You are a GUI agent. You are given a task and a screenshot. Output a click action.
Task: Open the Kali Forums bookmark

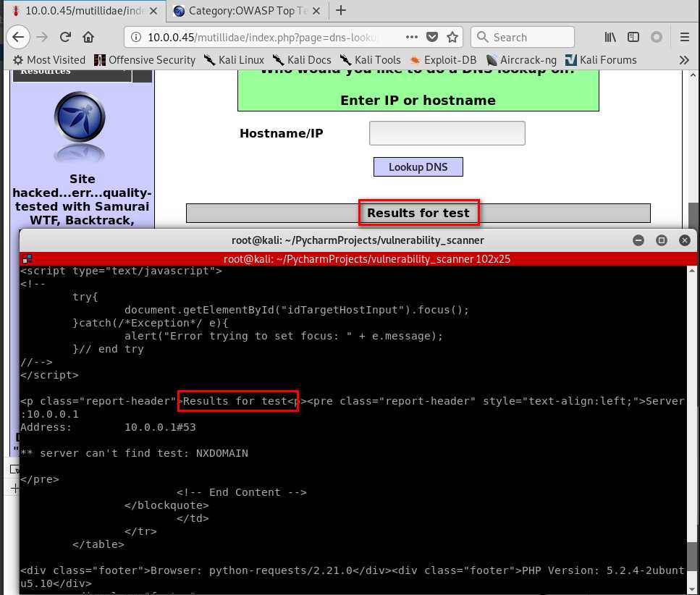tap(601, 60)
